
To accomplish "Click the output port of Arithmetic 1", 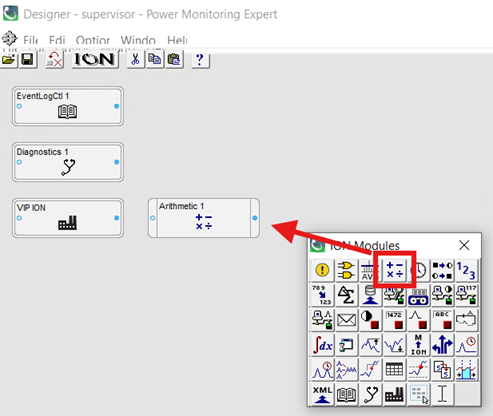I will point(255,218).
